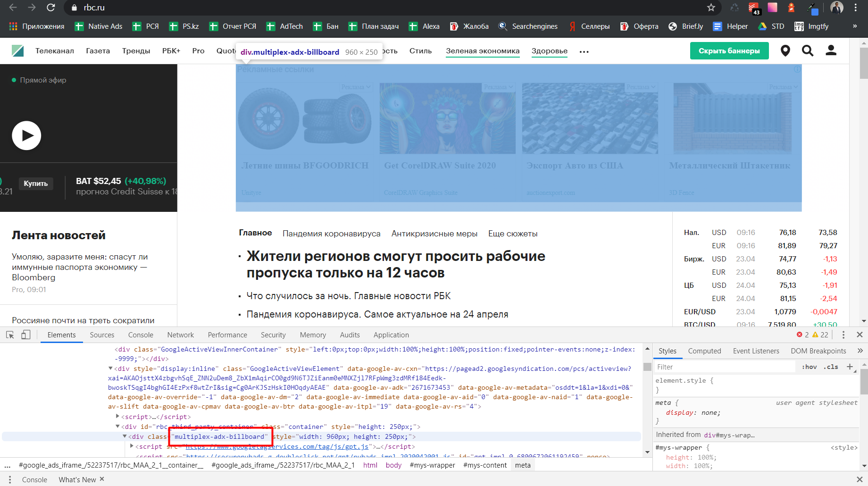Open DevTools customize three-dot menu
868x486 pixels.
(x=843, y=335)
